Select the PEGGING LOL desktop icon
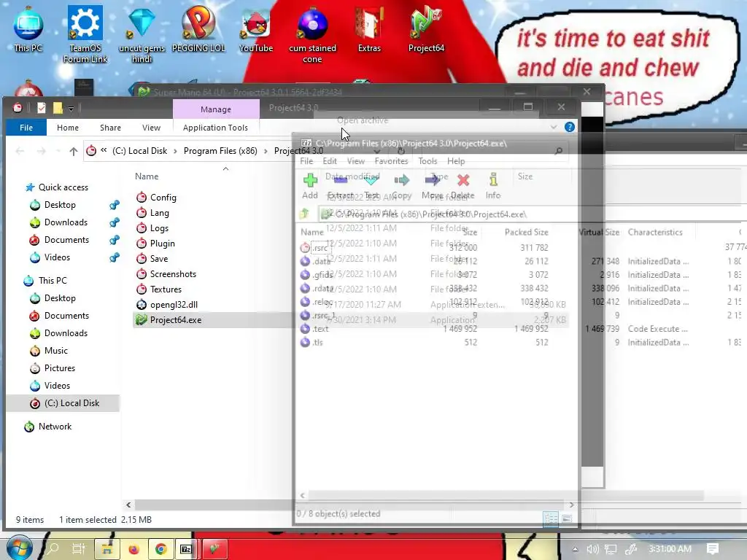The image size is (747, 560). click(x=198, y=30)
